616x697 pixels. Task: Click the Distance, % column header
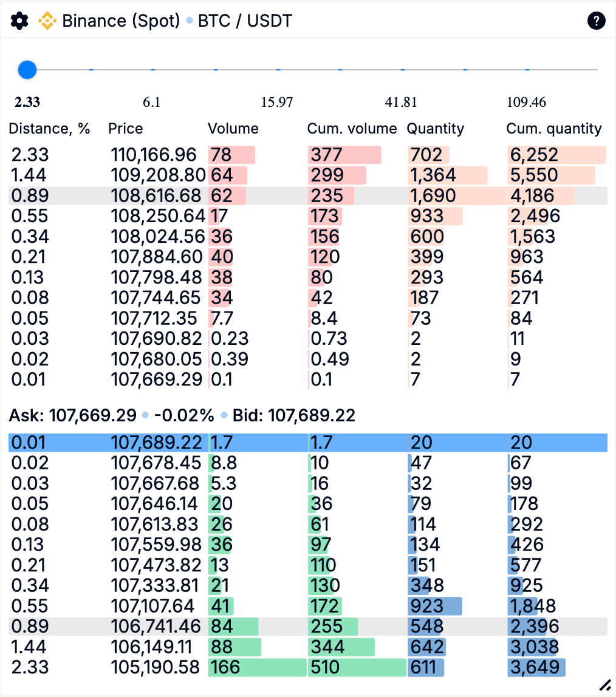[49, 129]
